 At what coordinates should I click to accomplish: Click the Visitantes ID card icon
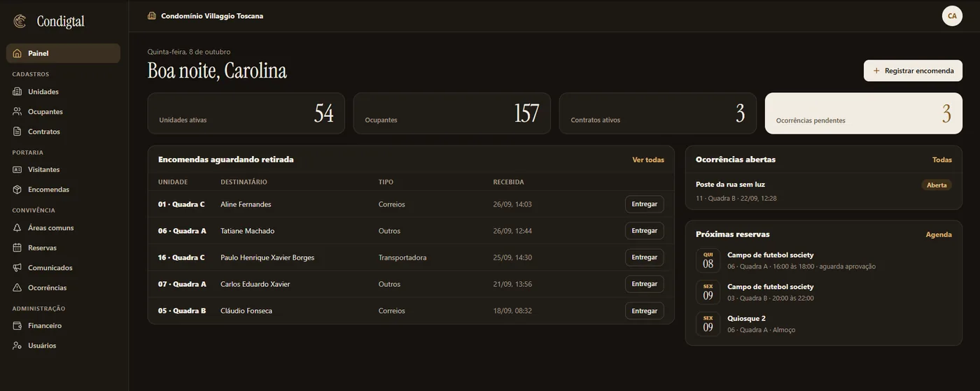pyautogui.click(x=17, y=169)
